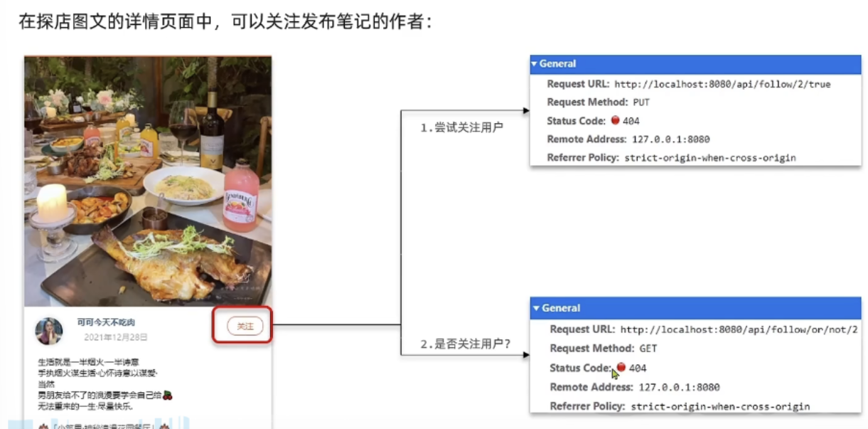Click the author name 可可今天不吃肉
Screen dimensions: 868x429
[x=106, y=322]
